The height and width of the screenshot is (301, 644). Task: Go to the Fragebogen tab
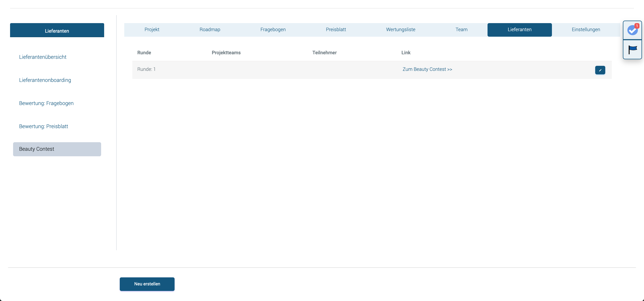273,30
